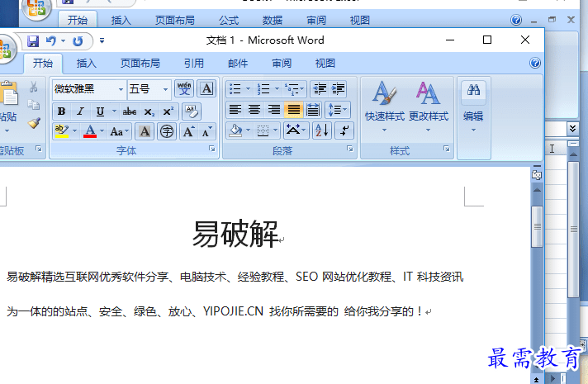The image size is (588, 384).
Task: Click Word's help question mark icon
Action: point(535,63)
